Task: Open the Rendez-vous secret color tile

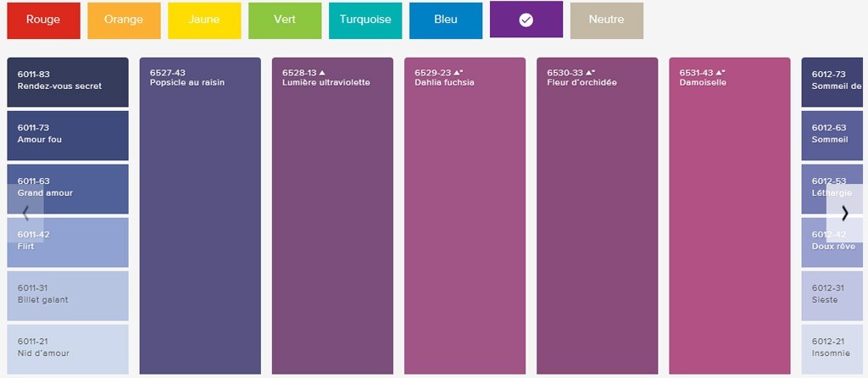Action: (x=68, y=82)
